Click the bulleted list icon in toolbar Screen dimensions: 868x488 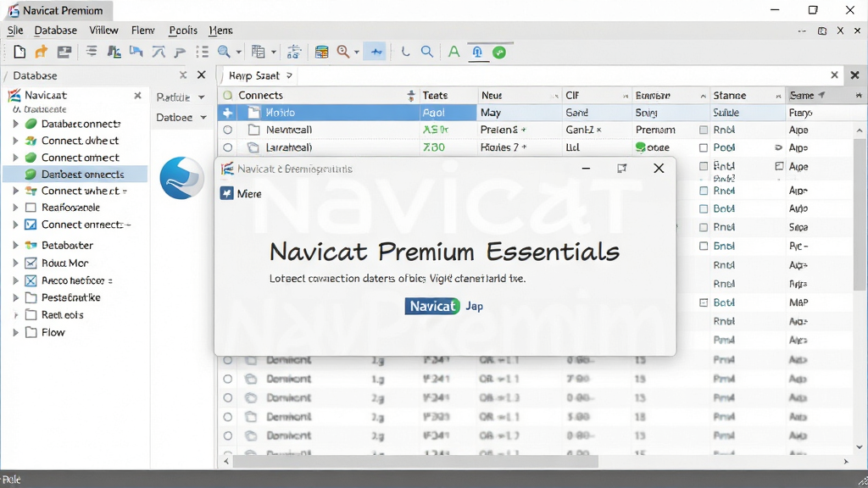(x=202, y=52)
